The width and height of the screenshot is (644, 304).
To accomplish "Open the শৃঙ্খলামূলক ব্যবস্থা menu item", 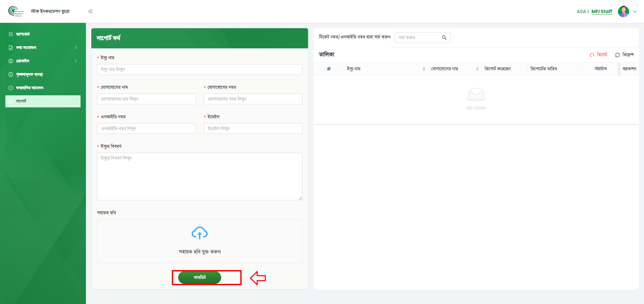I will click(x=43, y=74).
